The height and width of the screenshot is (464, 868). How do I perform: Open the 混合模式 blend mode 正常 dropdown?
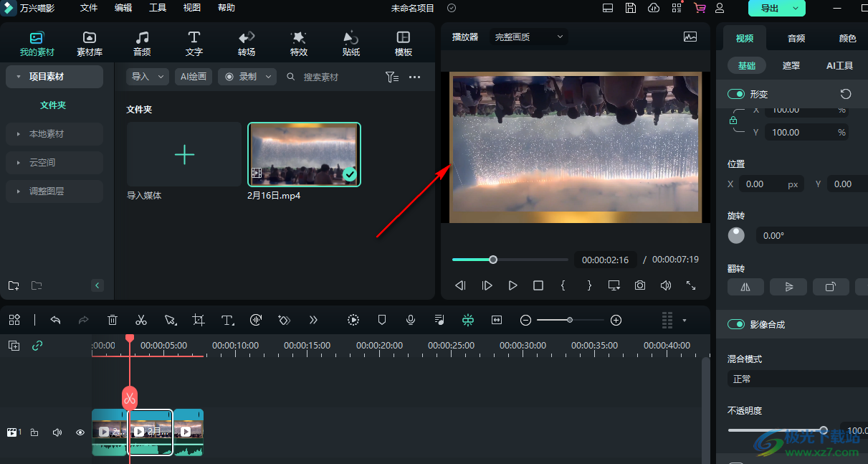pos(798,379)
